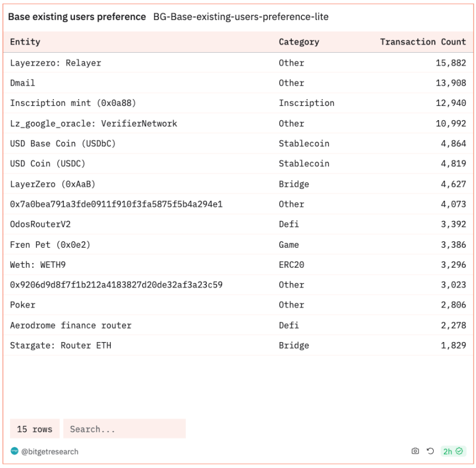476x468 pixels.
Task: Focus the Search input field
Action: tap(124, 429)
